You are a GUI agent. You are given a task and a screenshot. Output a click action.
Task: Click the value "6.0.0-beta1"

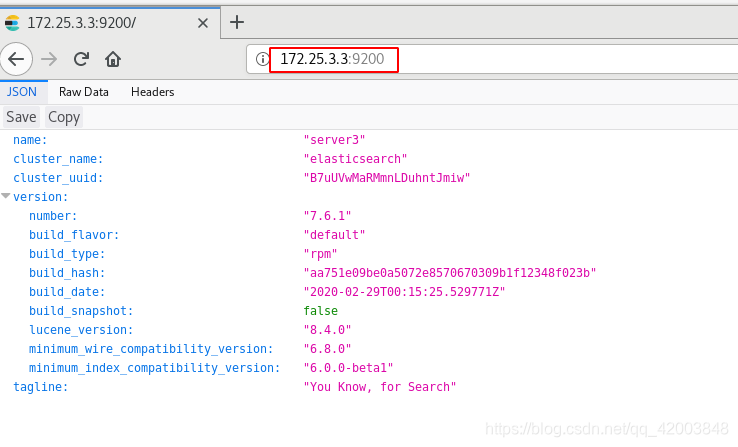tap(348, 368)
